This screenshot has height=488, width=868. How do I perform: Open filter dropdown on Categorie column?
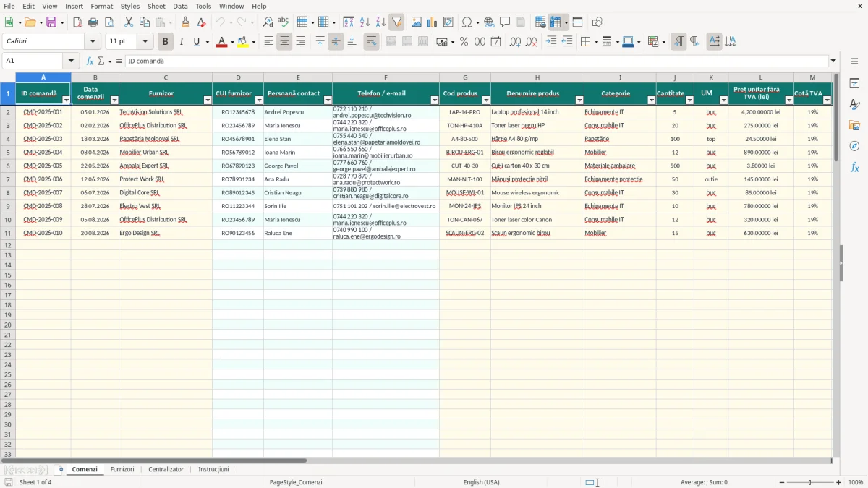[651, 100]
